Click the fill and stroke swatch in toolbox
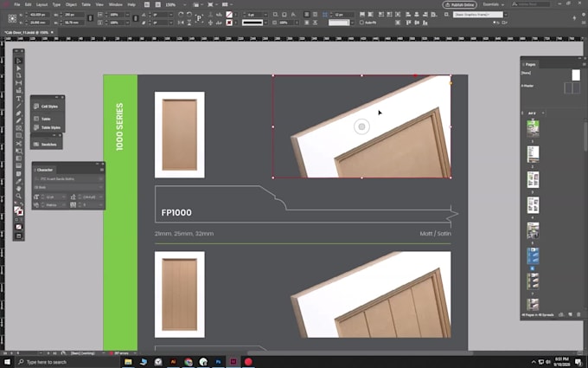Image resolution: width=588 pixels, height=368 pixels. pyautogui.click(x=18, y=211)
